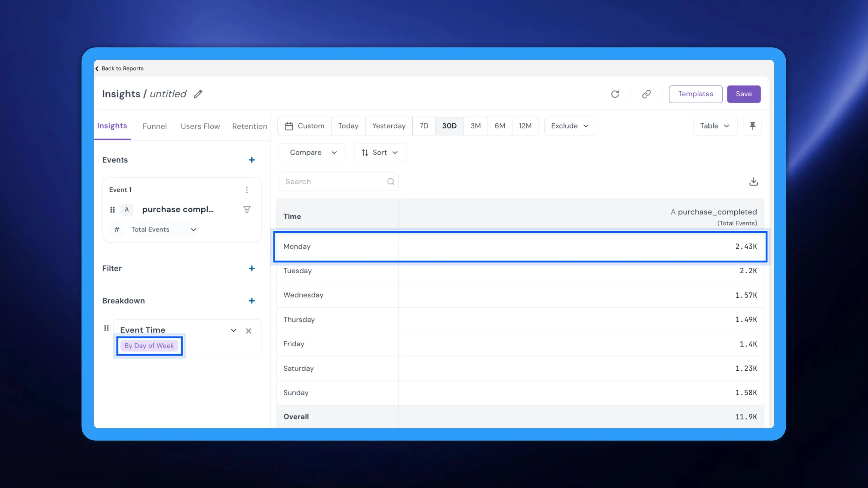Viewport: 868px width, 488px height.
Task: Copy the report link icon
Action: [646, 94]
